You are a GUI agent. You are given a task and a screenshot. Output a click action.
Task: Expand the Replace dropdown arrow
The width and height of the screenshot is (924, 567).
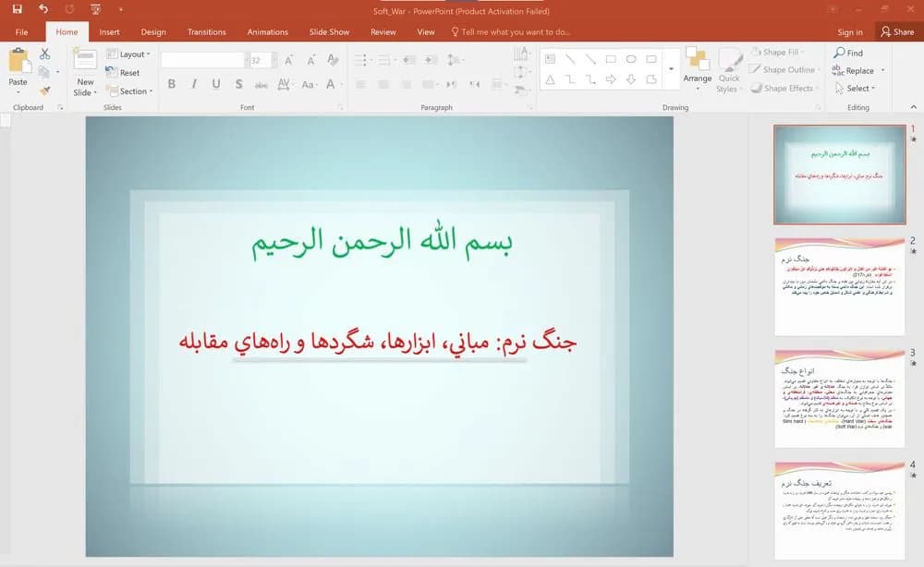tap(882, 71)
